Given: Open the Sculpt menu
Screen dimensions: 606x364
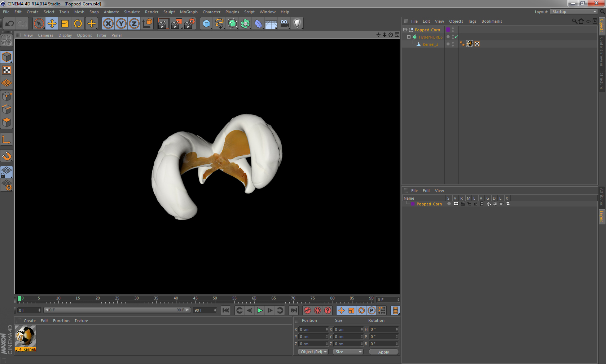Looking at the screenshot, I should coord(169,12).
